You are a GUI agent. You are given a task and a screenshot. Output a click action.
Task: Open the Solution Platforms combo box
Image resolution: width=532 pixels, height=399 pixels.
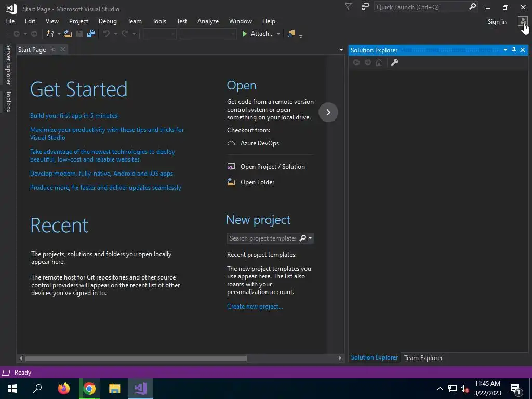208,34
